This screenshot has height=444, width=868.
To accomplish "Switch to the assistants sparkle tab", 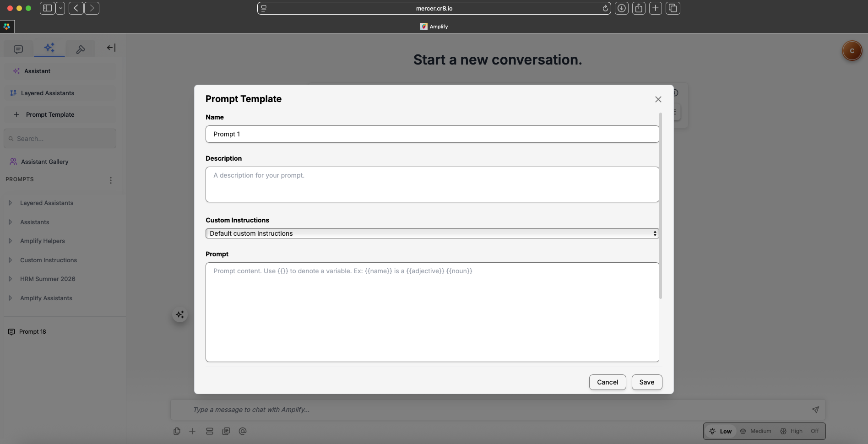I will pyautogui.click(x=49, y=48).
